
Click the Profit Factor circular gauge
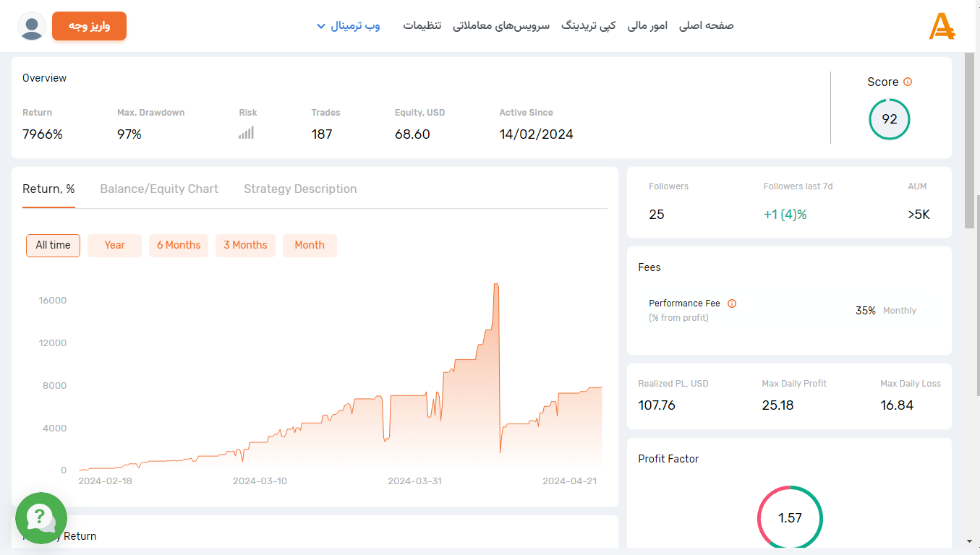790,518
